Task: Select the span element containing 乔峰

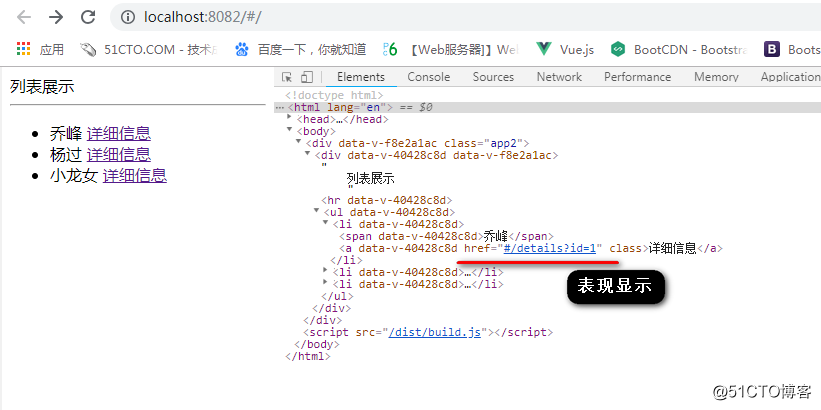Action: click(447, 236)
